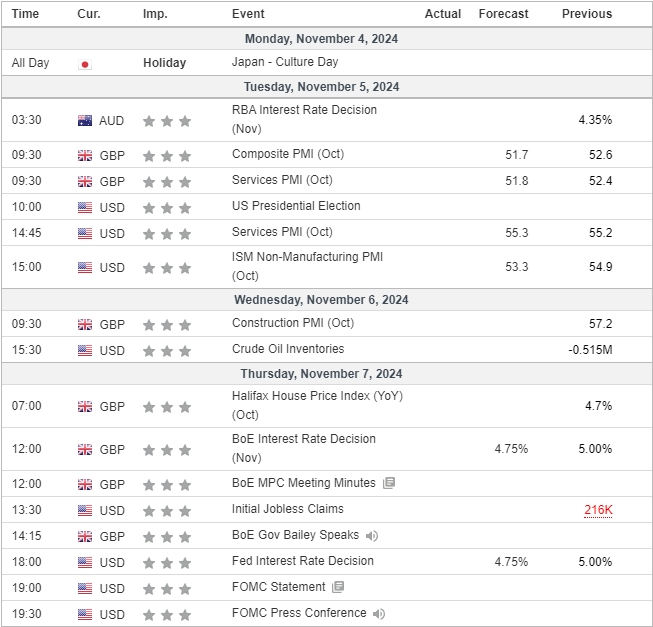
Task: Click importance stars on Crude Oil Inventories row
Action: [167, 351]
